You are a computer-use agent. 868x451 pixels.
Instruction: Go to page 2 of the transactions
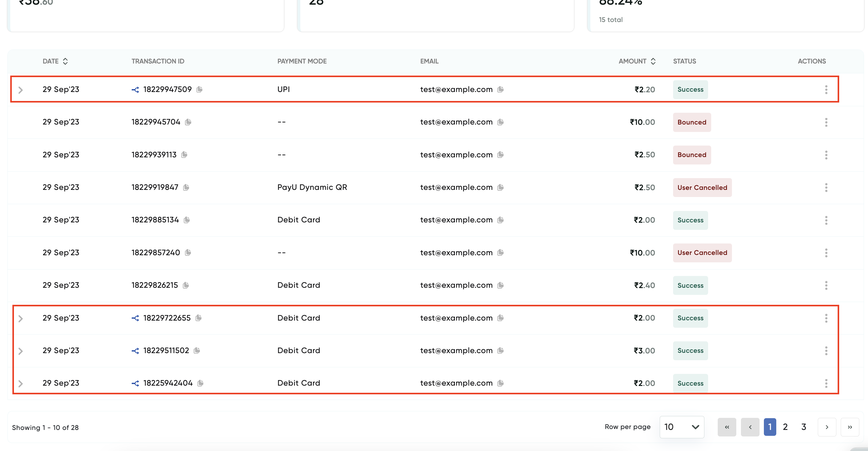click(785, 427)
